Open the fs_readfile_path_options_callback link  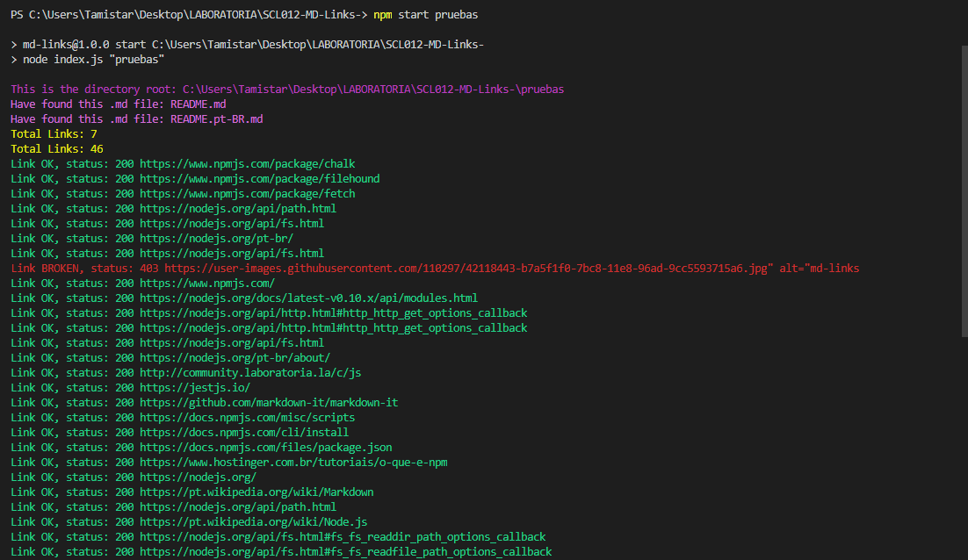tap(346, 551)
